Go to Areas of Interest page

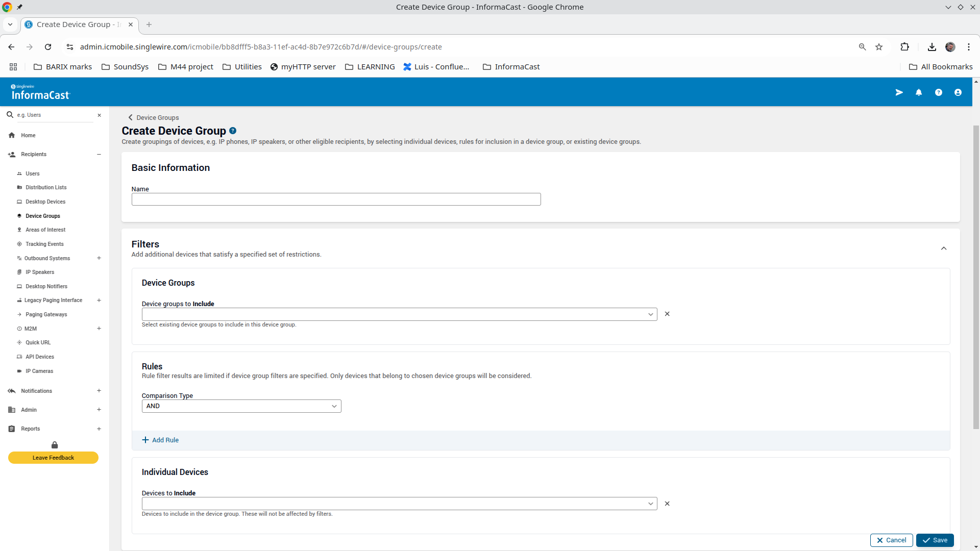point(45,230)
